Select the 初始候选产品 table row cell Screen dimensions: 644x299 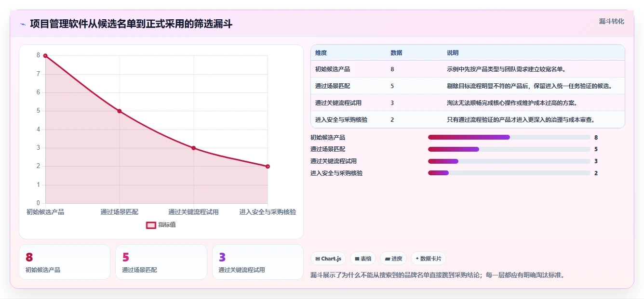tap(333, 69)
